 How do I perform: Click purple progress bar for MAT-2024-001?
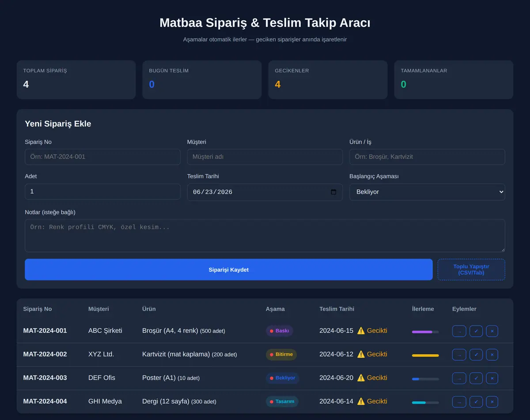click(425, 332)
